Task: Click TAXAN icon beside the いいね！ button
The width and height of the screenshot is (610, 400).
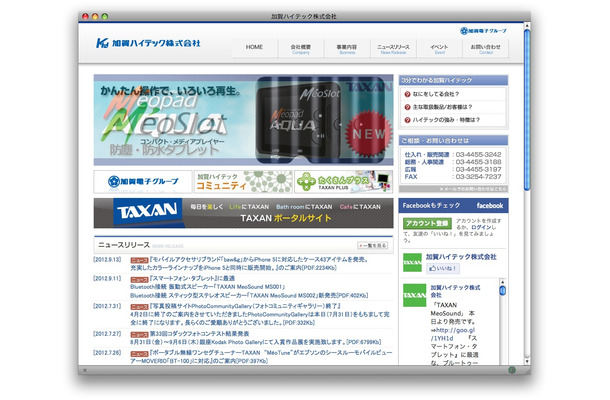Action: (x=412, y=262)
